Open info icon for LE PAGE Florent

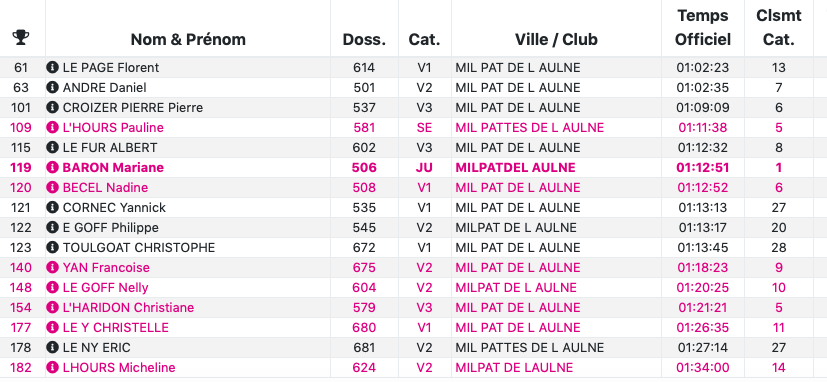point(52,68)
